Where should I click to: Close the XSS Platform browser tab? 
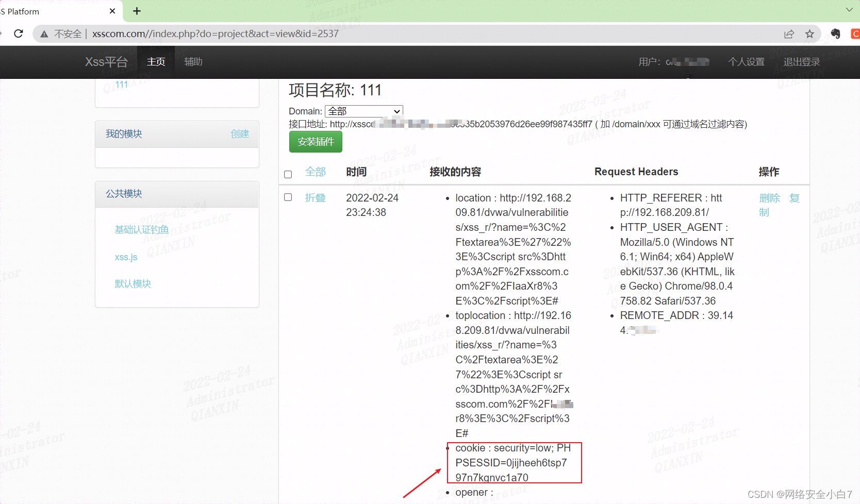[112, 11]
